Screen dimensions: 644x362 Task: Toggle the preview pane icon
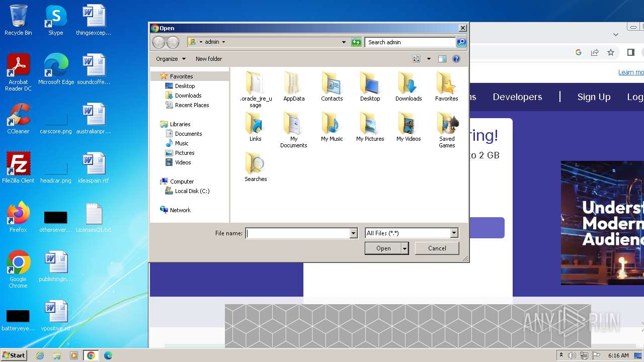pos(442,59)
